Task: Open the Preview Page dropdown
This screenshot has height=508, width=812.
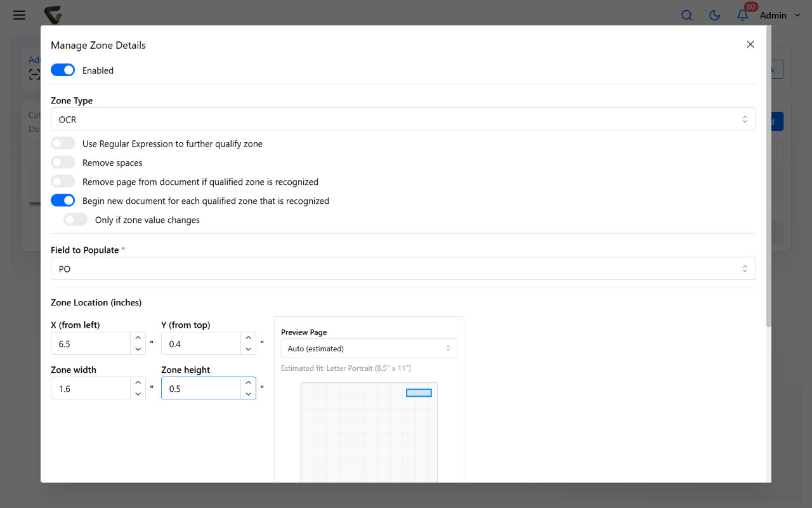Action: coord(369,349)
